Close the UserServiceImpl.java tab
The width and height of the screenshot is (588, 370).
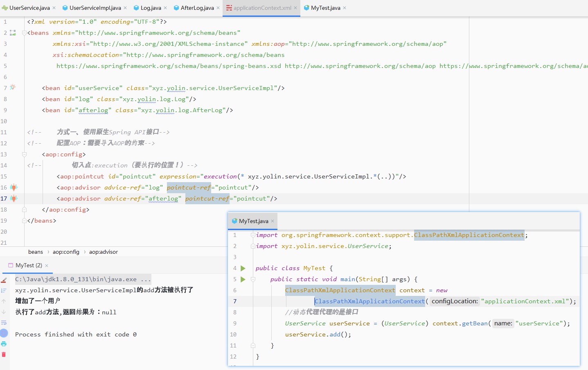click(x=125, y=8)
